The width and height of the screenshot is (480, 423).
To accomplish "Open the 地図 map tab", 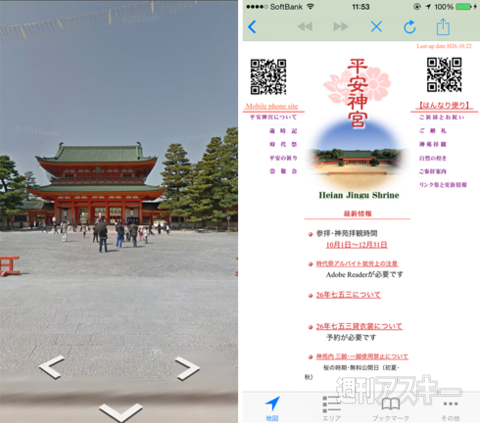I will [272, 408].
